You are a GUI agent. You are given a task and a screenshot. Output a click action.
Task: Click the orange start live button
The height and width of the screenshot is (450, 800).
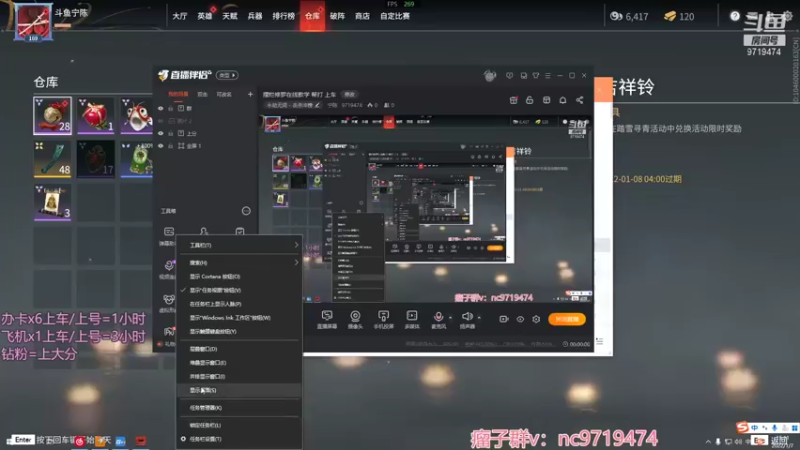tap(567, 319)
